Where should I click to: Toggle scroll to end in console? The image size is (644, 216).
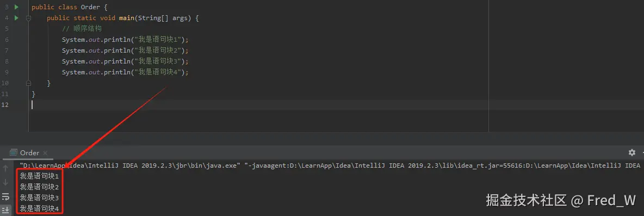pos(6,209)
